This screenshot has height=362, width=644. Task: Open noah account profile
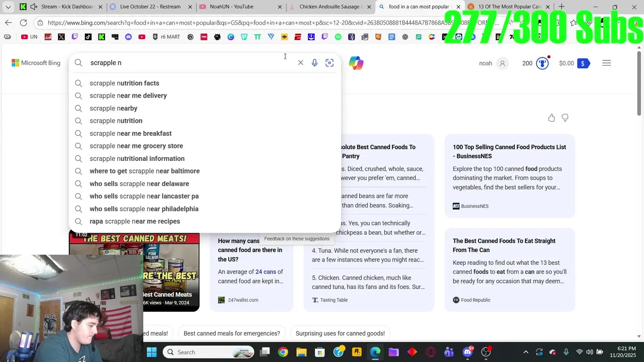[x=493, y=63]
